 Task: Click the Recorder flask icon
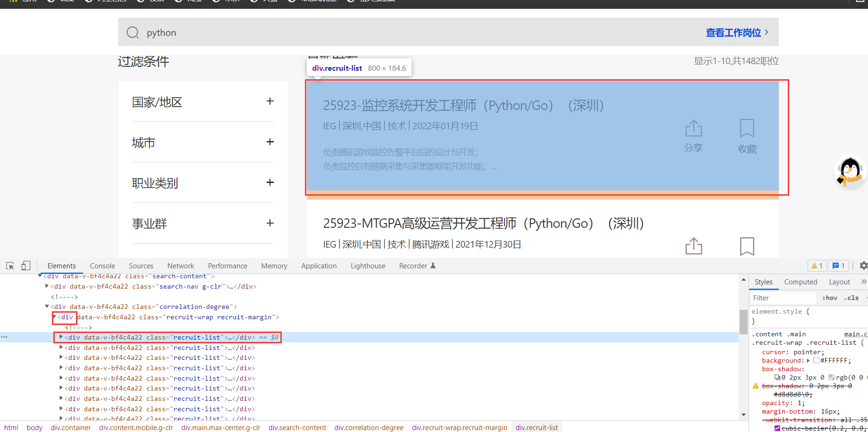coord(433,266)
